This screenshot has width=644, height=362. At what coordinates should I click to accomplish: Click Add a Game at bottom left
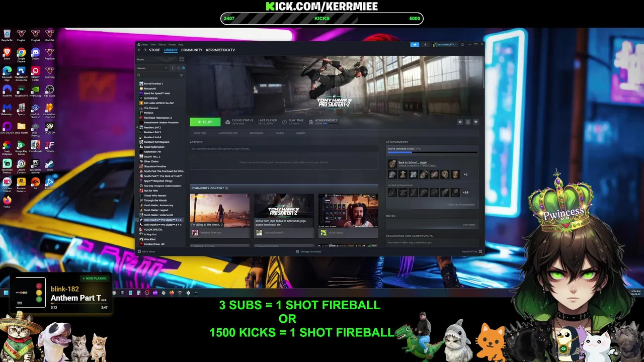pyautogui.click(x=146, y=251)
